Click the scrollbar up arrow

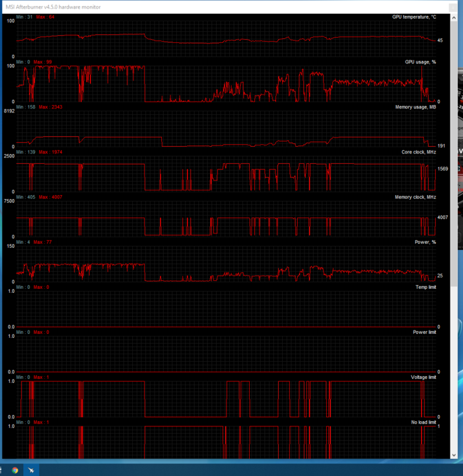click(454, 18)
